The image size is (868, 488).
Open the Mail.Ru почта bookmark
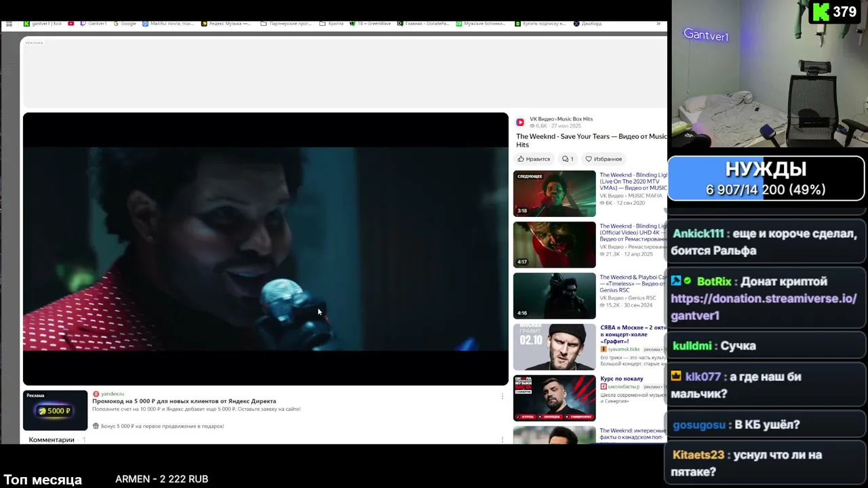click(168, 24)
